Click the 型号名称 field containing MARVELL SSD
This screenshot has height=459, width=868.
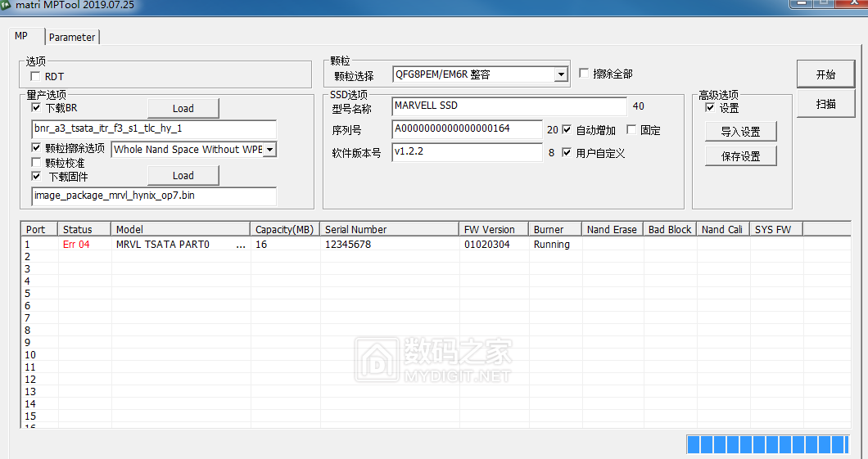point(509,106)
